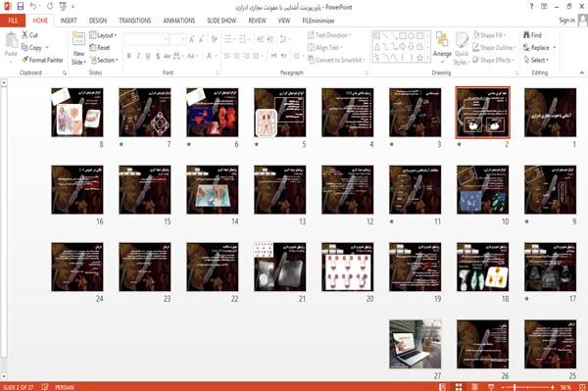Start Slide Show from status bar icon
The width and height of the screenshot is (588, 391).
pyautogui.click(x=491, y=387)
